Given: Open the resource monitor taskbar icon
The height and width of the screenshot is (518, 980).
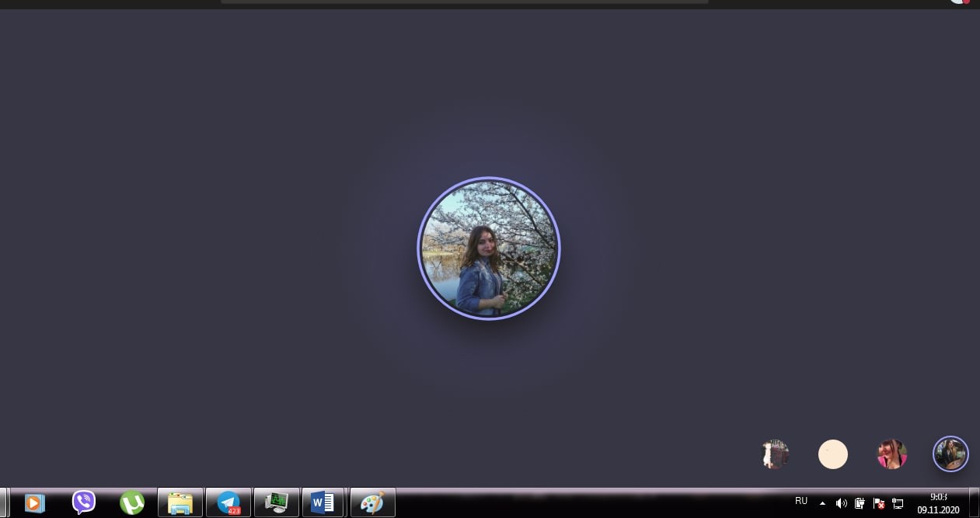Looking at the screenshot, I should click(277, 502).
